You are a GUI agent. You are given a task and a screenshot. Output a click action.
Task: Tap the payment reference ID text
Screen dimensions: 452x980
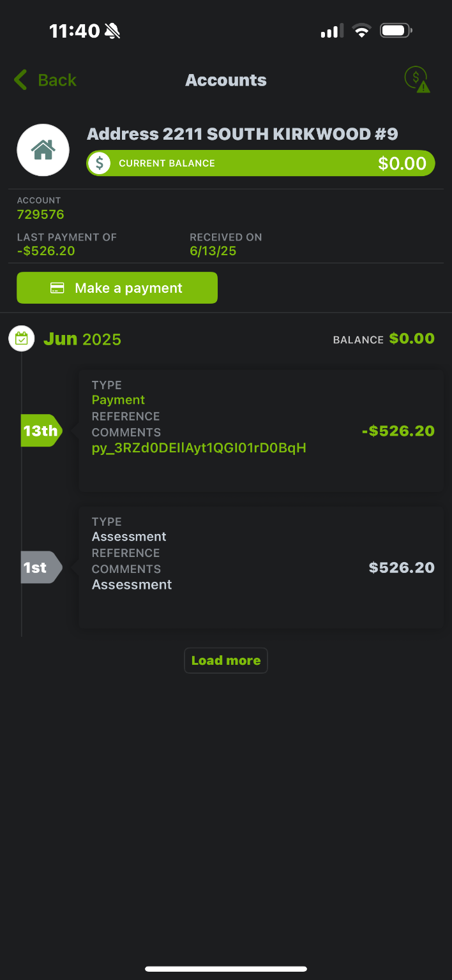[x=199, y=448]
